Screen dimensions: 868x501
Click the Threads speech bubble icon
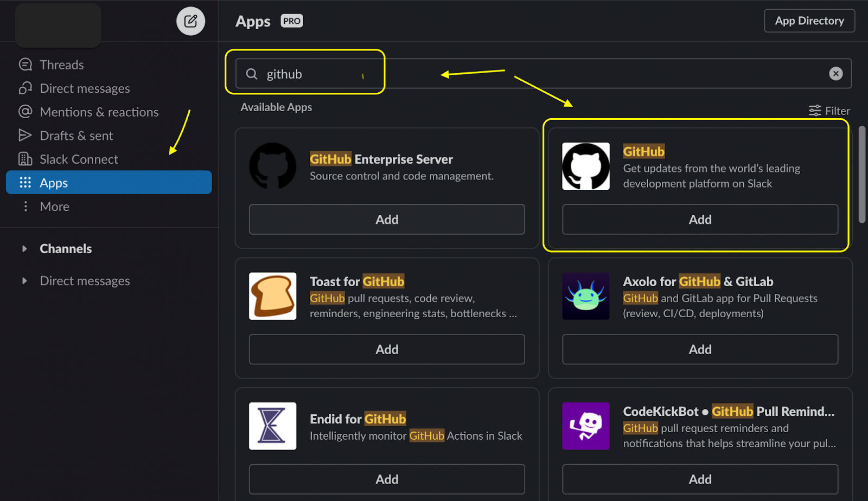coord(25,65)
